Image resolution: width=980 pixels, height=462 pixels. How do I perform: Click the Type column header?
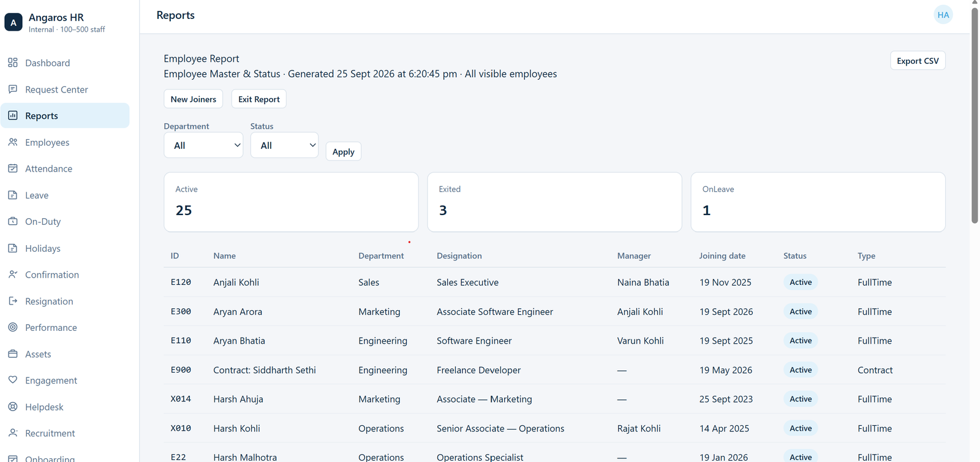click(x=867, y=256)
